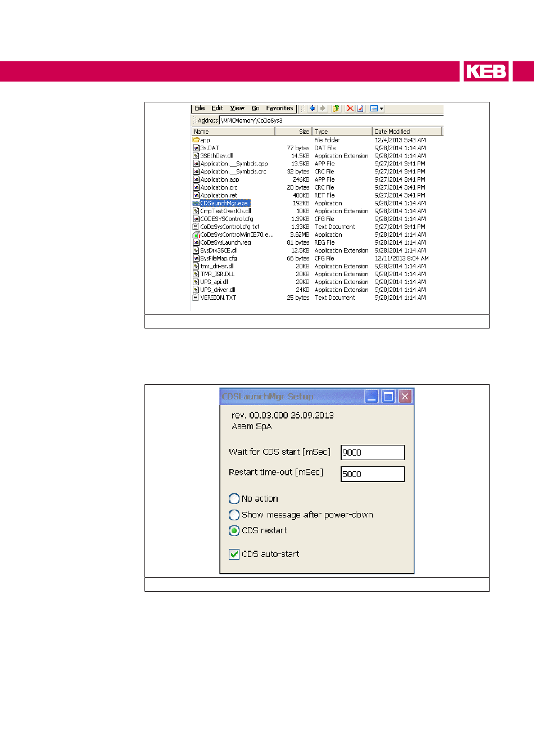534x756 pixels.
Task: Sort files by Size column header
Action: click(293, 132)
